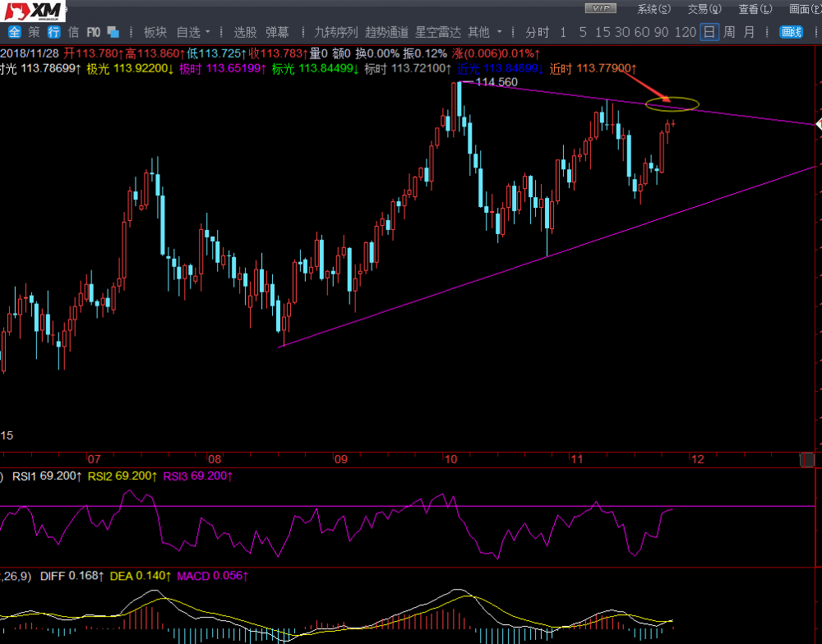The image size is (822, 644).
Task: Select the 1-minute period
Action: pos(563,33)
